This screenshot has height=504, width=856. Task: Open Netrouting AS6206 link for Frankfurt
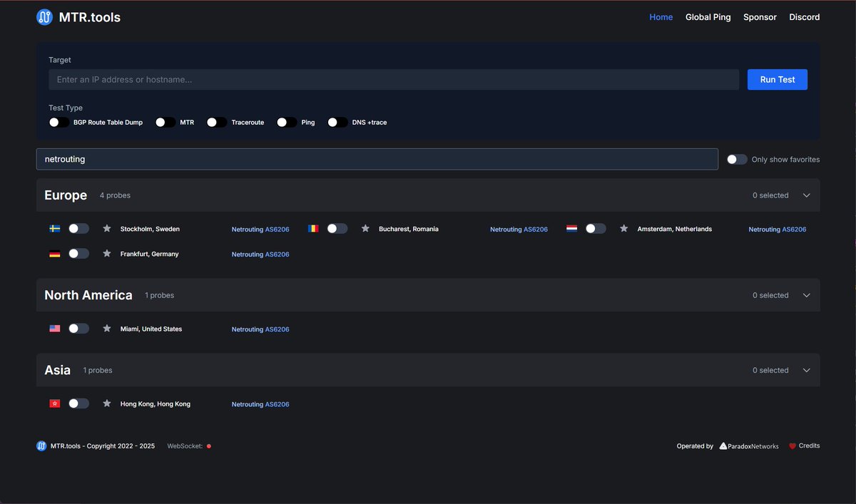pos(260,254)
